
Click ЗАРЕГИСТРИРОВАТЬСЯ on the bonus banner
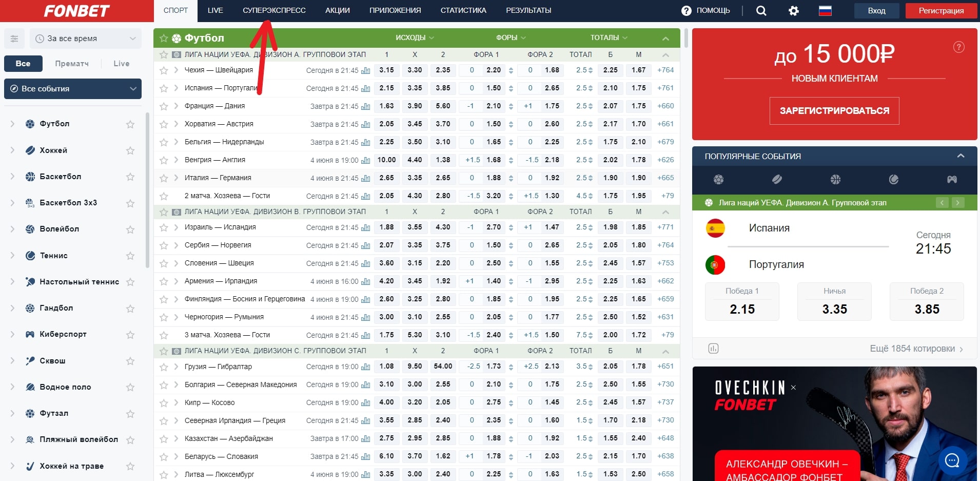click(x=834, y=111)
